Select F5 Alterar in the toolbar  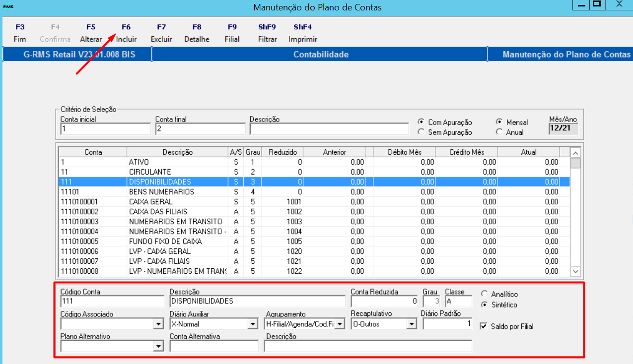click(x=91, y=33)
